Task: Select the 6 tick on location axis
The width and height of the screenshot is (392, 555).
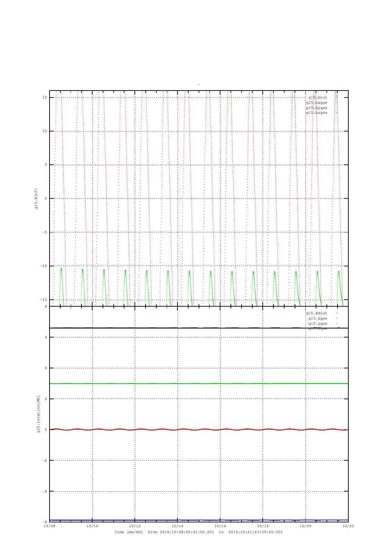Action: [46, 337]
